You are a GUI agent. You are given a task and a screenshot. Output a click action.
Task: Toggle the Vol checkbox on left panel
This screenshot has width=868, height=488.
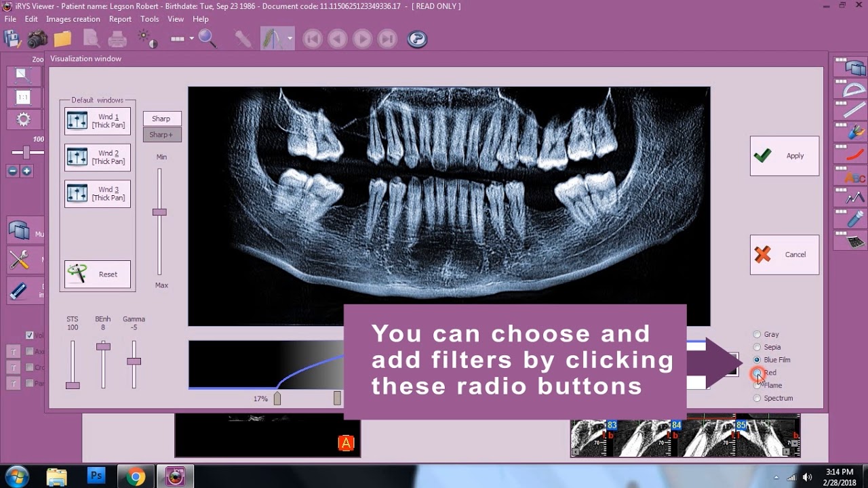click(29, 335)
